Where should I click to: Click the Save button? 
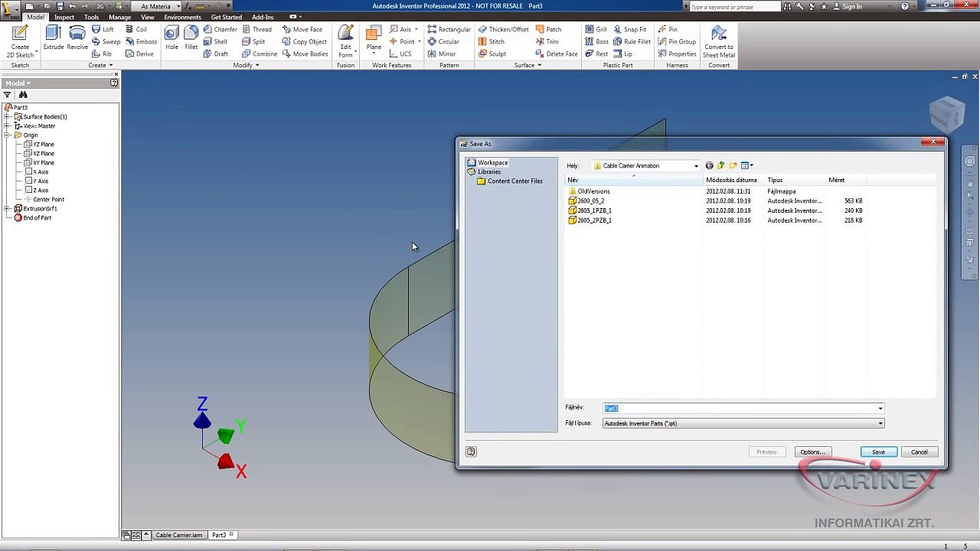click(878, 452)
